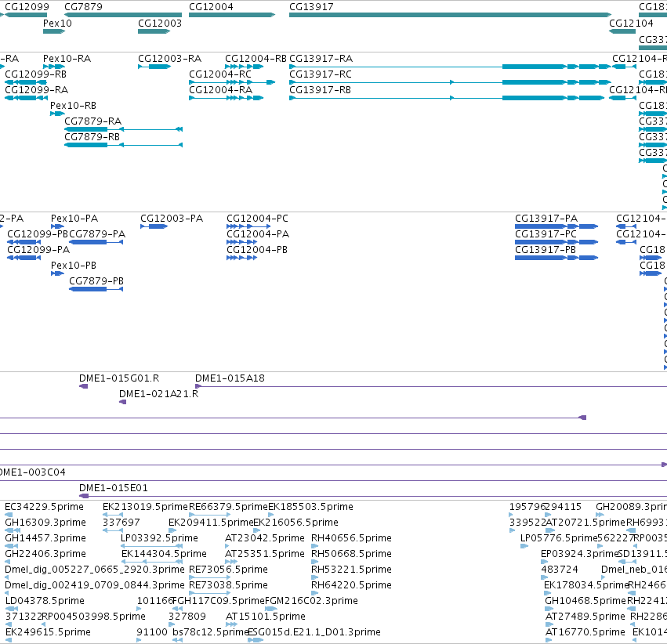Open transcript CG12004-RC label
This screenshot has height=644, width=667.
tap(220, 74)
